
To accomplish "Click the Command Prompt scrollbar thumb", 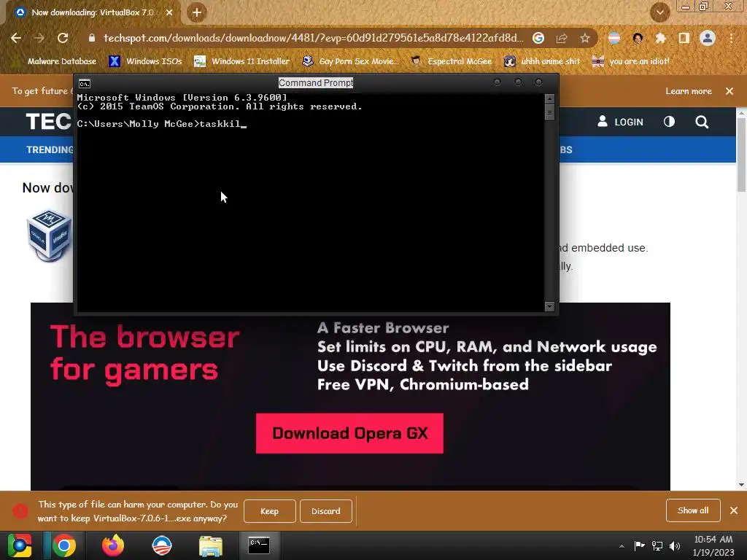I will [549, 113].
